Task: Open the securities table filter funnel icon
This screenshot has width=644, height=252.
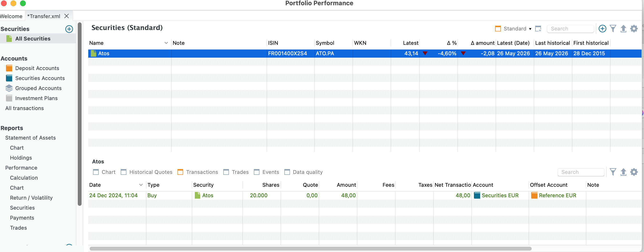Action: 613,29
